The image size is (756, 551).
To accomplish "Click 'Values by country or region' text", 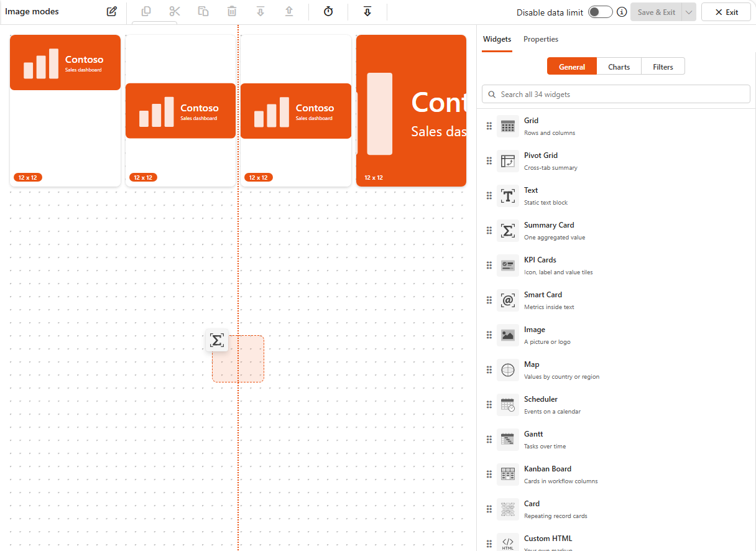I will 562,377.
